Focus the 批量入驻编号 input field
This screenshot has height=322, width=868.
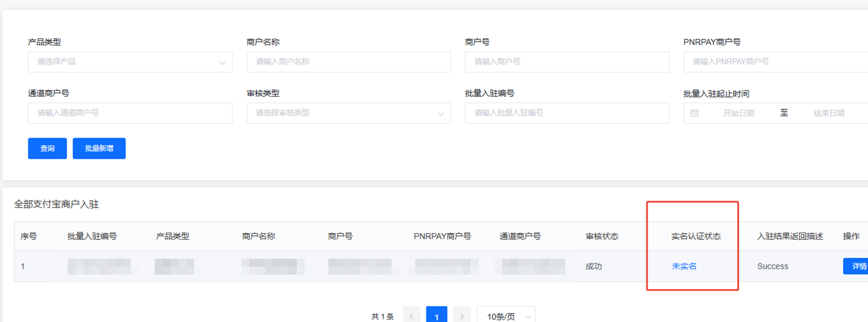(567, 113)
